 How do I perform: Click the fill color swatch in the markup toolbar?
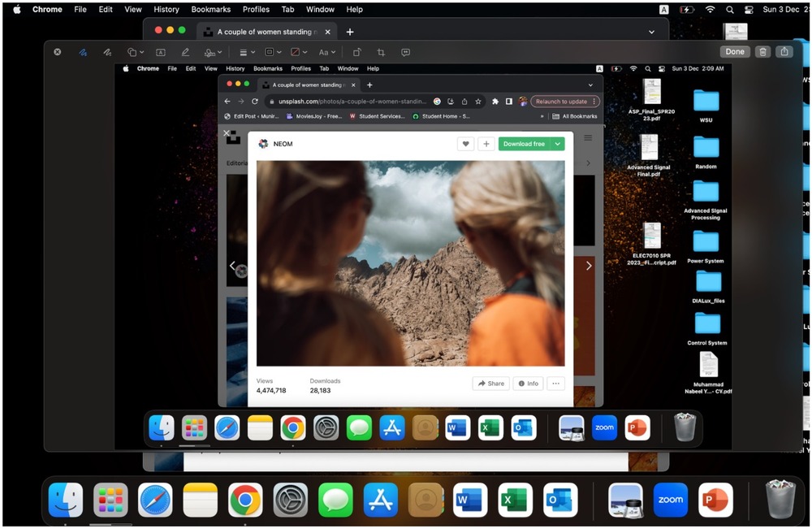(x=294, y=52)
